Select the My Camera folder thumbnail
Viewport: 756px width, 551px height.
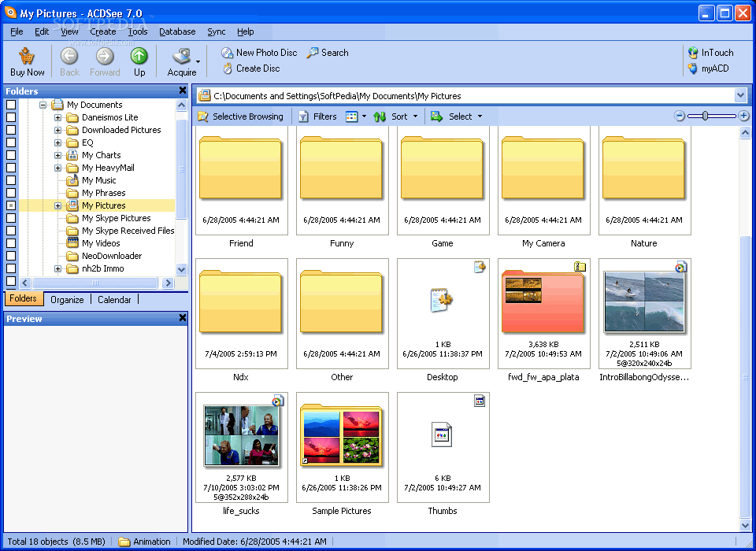[543, 181]
